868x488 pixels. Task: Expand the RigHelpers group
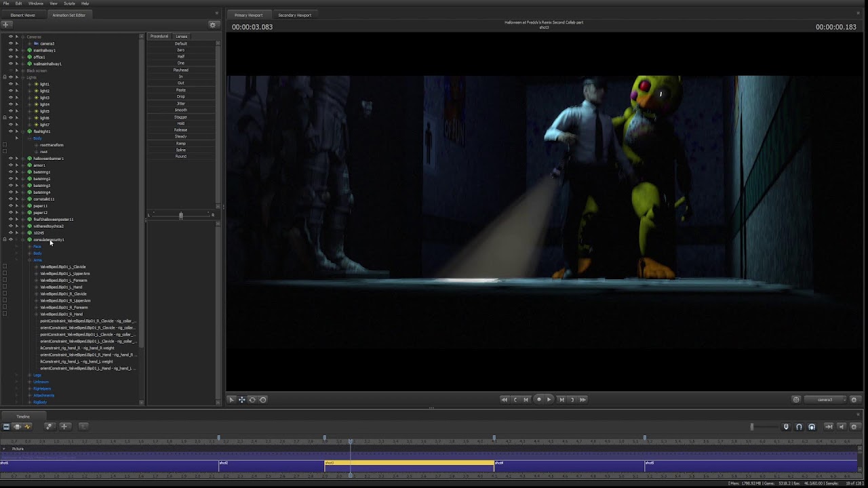point(30,389)
